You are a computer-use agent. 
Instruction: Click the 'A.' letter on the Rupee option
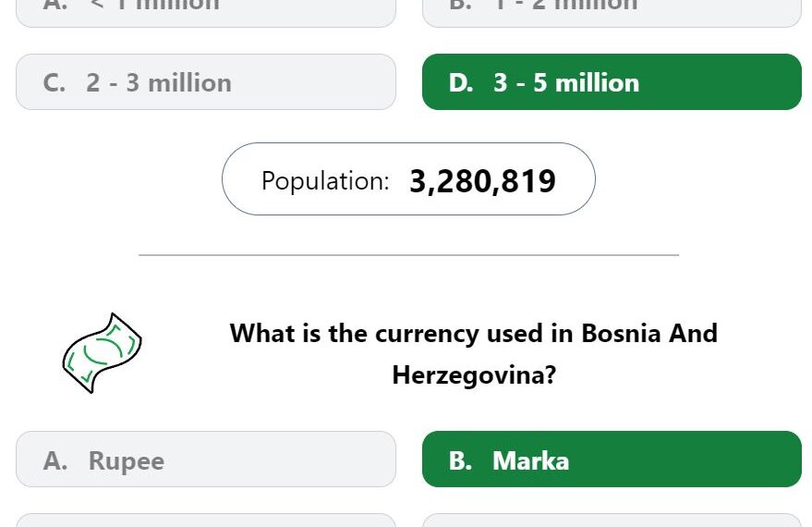click(55, 460)
